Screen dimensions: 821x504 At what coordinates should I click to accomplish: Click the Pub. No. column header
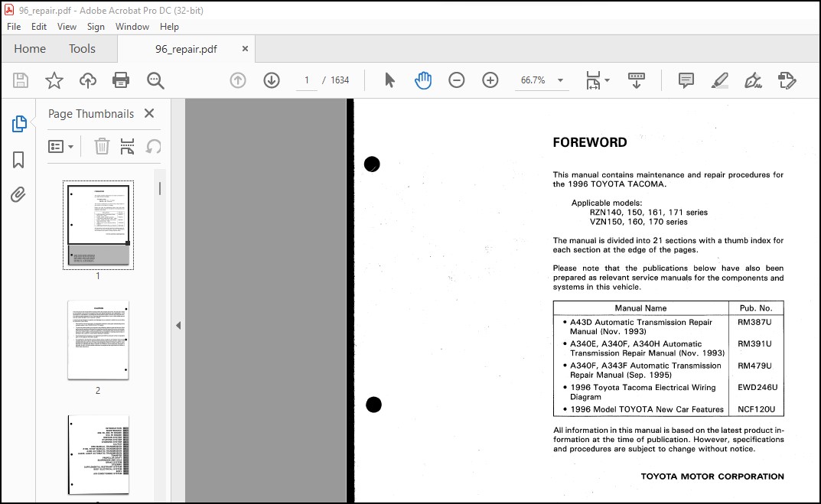tap(755, 308)
